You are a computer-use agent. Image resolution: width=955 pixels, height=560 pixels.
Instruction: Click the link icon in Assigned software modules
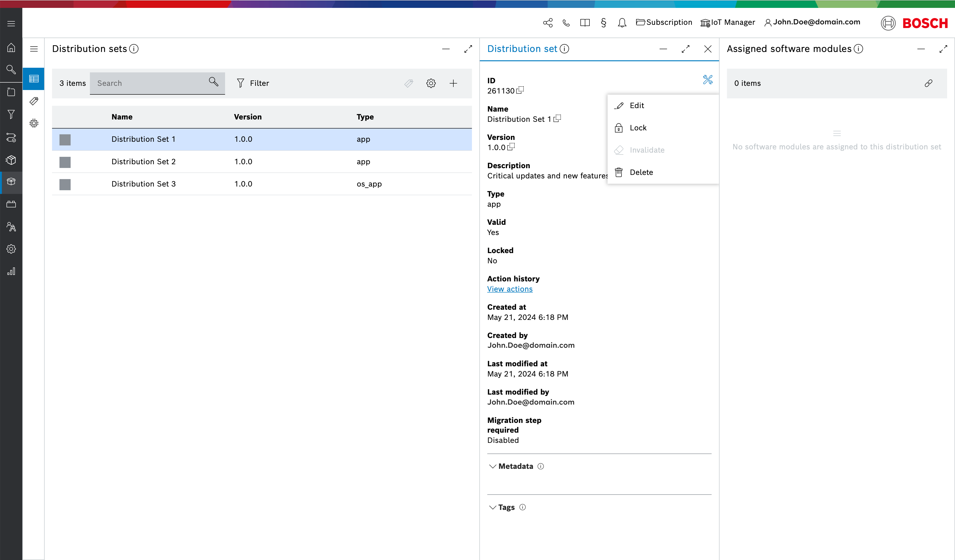tap(928, 83)
